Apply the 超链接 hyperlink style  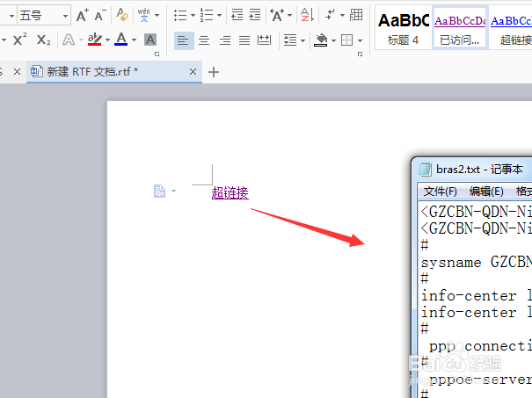click(510, 28)
